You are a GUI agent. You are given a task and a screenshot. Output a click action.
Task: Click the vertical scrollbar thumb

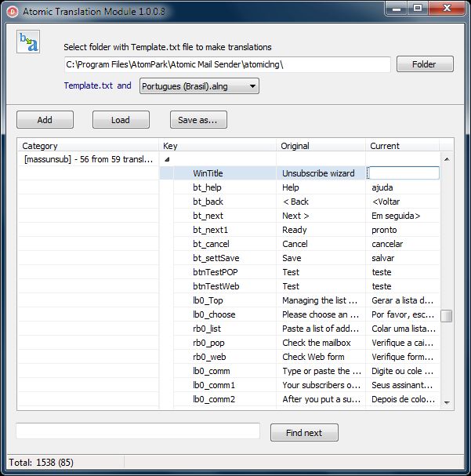447,315
